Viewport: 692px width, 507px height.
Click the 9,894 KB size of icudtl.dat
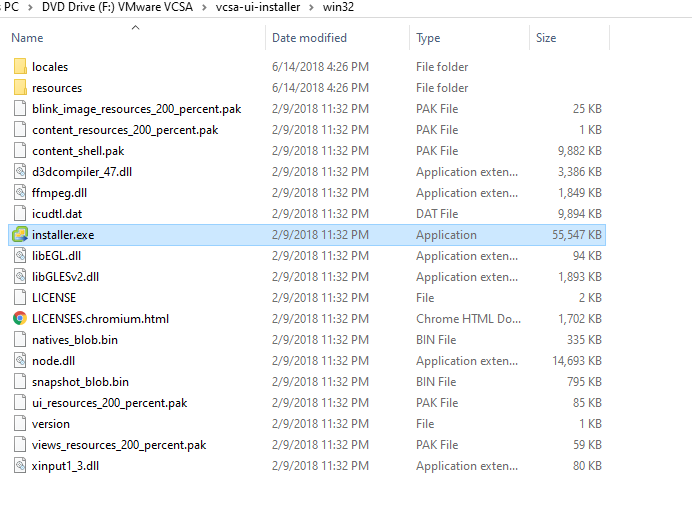pos(579,214)
